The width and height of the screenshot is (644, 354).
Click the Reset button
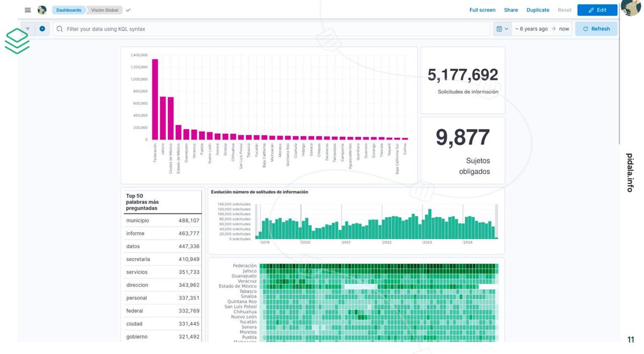[565, 10]
